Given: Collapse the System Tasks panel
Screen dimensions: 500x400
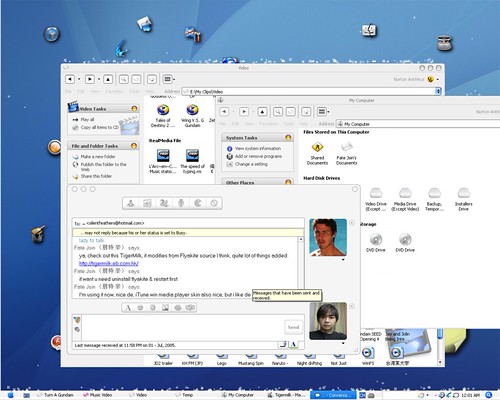Looking at the screenshot, I should pyautogui.click(x=288, y=137).
